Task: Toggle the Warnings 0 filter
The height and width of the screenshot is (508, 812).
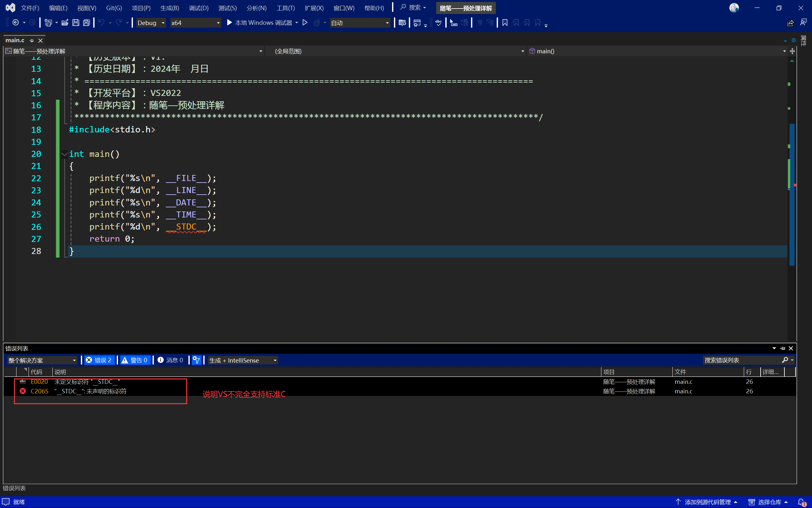Action: pos(135,360)
